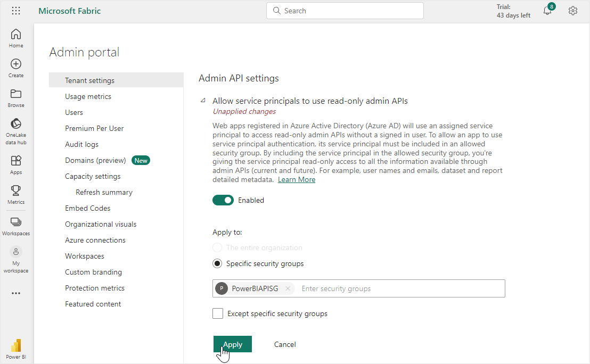Open the Power BI experience switcher
The image size is (590, 364).
(16, 349)
